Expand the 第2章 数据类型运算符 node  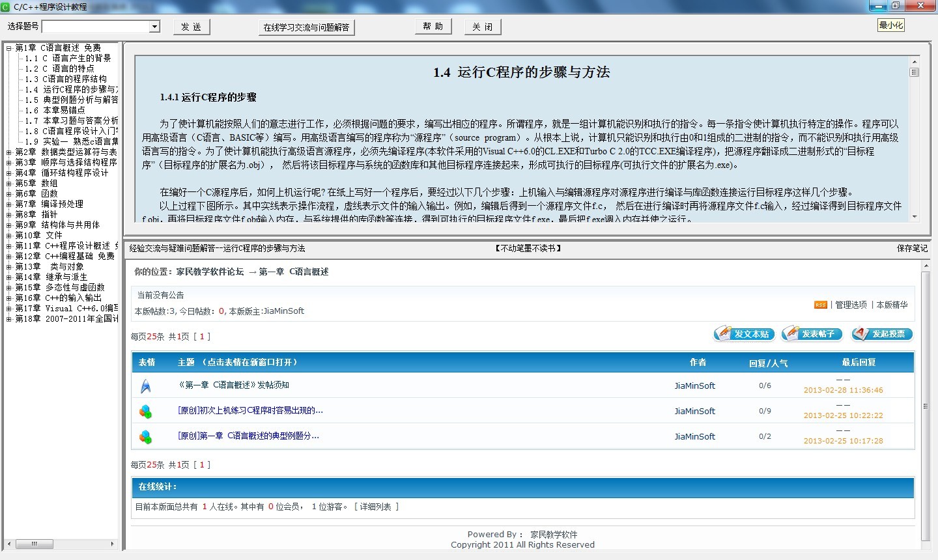(8, 152)
